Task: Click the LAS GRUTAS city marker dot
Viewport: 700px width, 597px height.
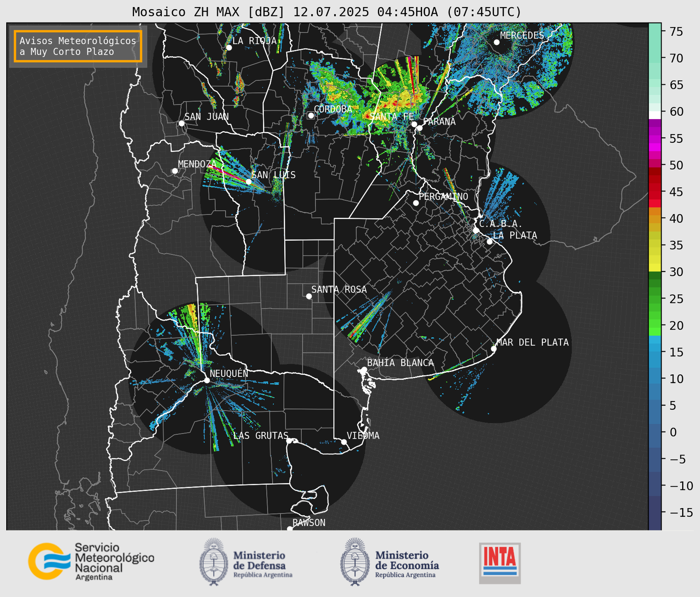Action: 289,441
